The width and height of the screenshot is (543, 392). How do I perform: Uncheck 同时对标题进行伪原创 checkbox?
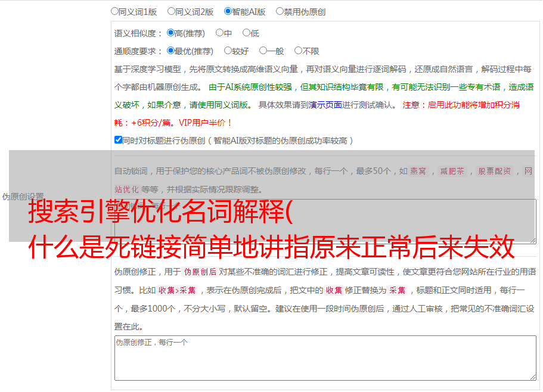click(x=118, y=140)
